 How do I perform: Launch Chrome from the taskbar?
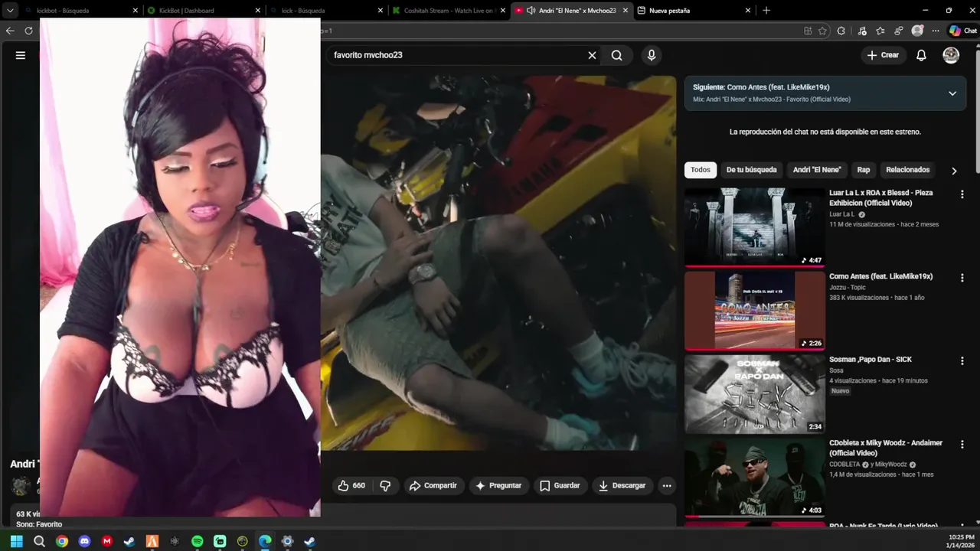(62, 541)
